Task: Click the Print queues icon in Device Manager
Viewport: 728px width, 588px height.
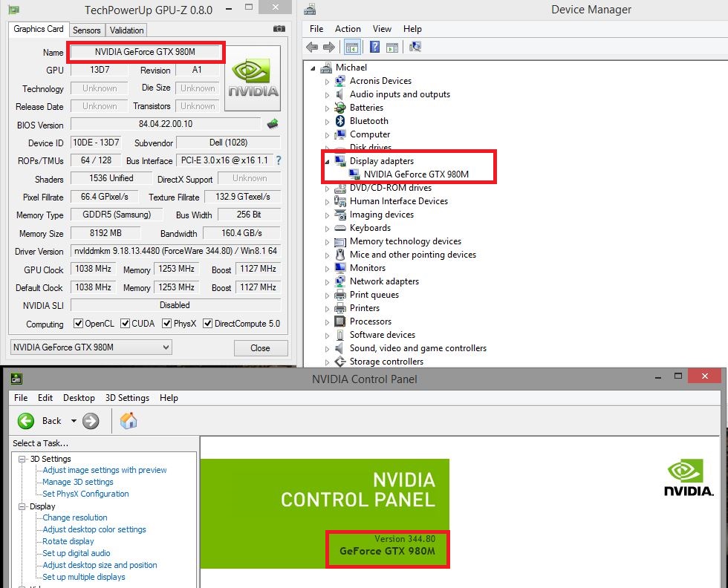Action: (x=340, y=295)
